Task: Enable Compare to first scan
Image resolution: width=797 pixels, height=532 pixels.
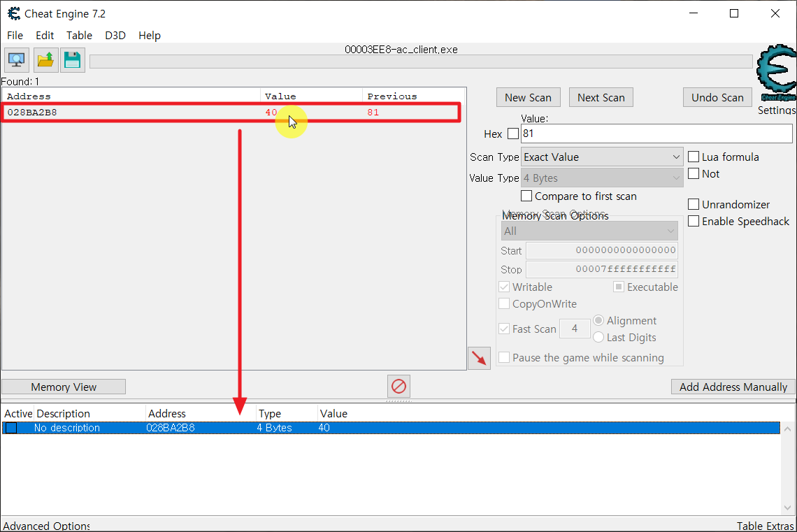Action: point(526,196)
